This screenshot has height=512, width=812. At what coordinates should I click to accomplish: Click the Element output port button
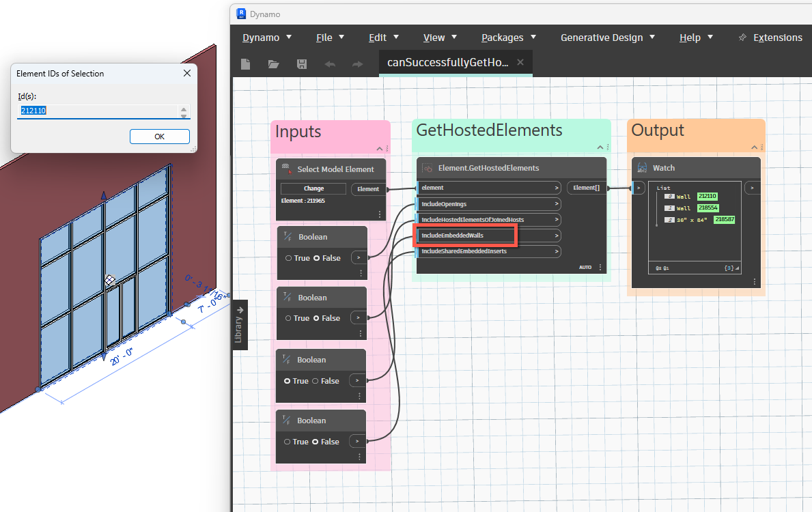368,189
